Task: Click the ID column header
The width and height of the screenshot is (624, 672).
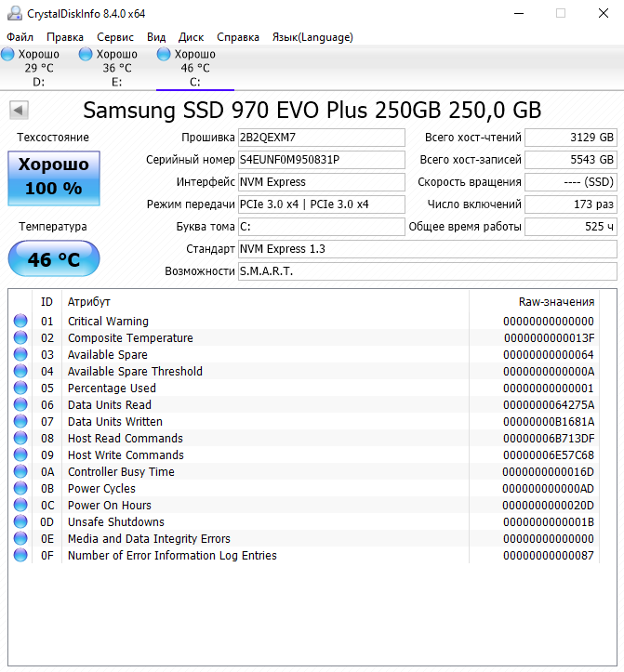Action: [46, 302]
